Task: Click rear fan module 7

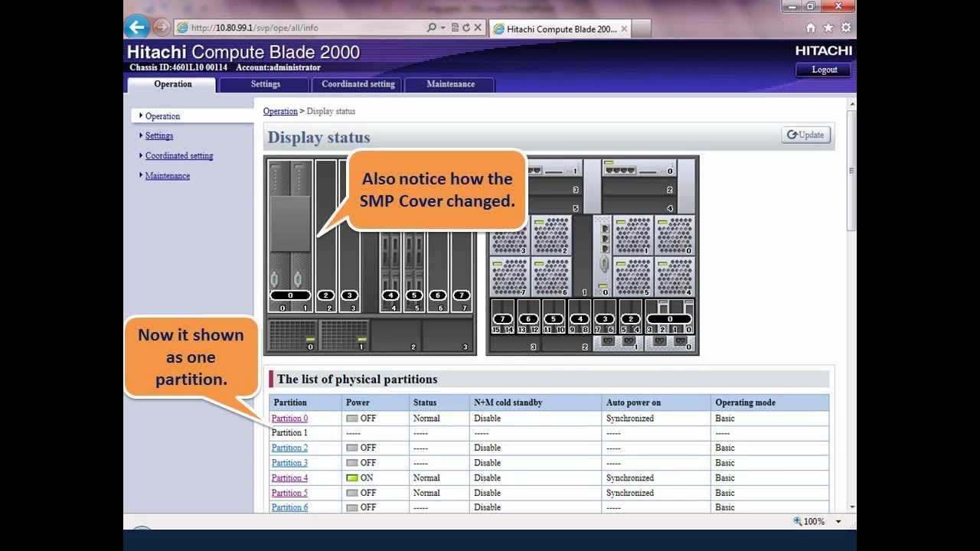Action: pyautogui.click(x=510, y=276)
